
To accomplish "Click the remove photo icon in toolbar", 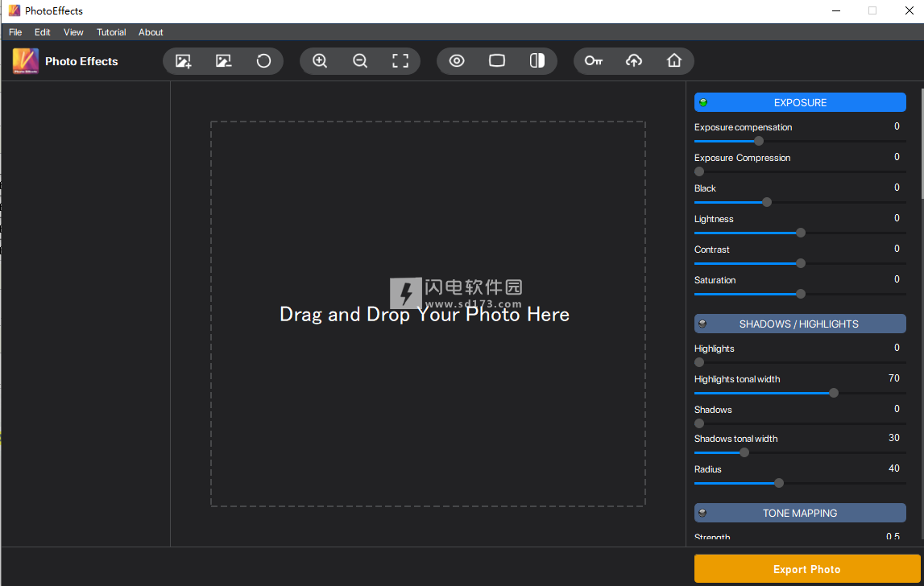I will pyautogui.click(x=223, y=60).
